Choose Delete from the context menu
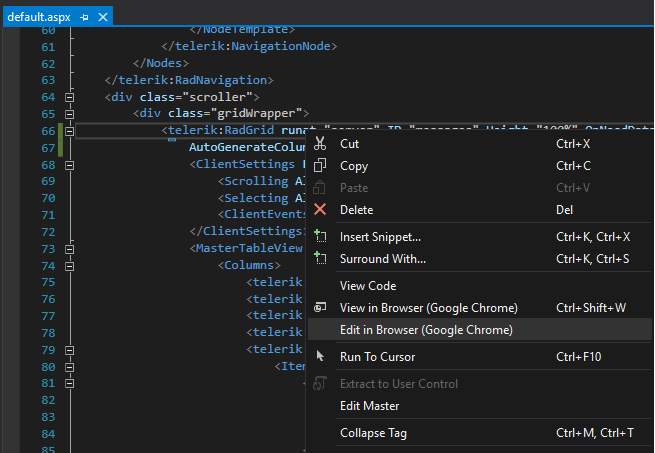This screenshot has width=655, height=453. point(480,209)
